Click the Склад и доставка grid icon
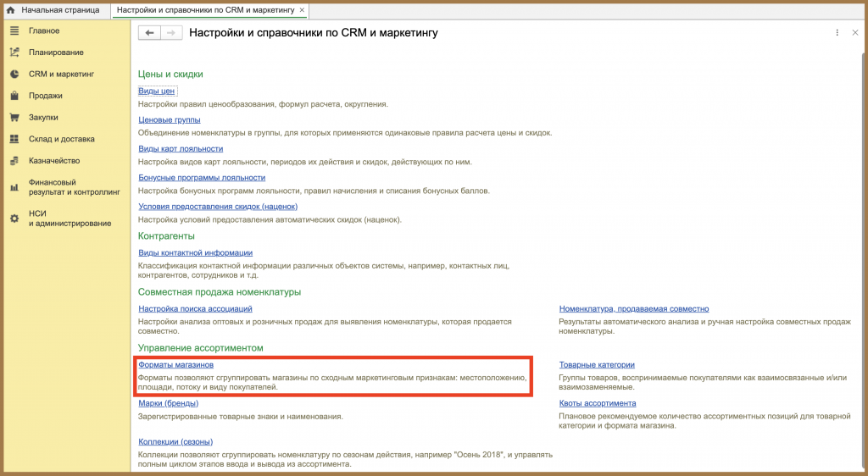This screenshot has height=476, width=868. click(x=14, y=139)
